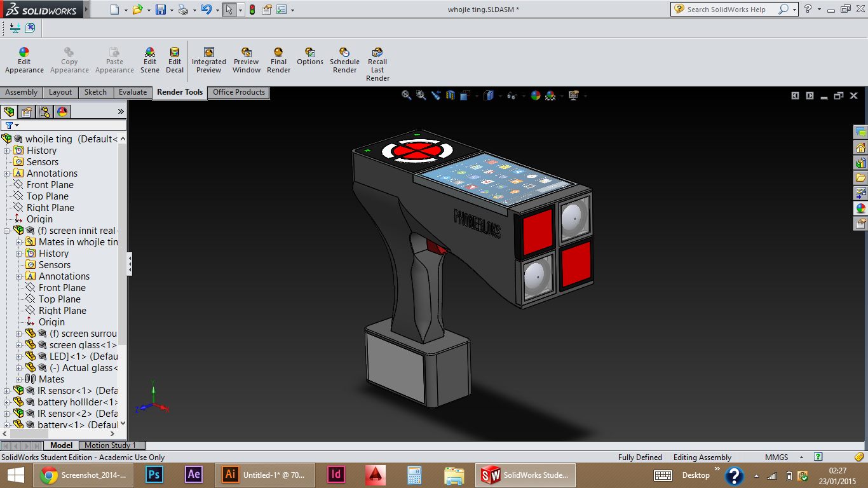Toggle the Rebuild traffic light icon
Image resolution: width=868 pixels, height=488 pixels.
point(252,10)
